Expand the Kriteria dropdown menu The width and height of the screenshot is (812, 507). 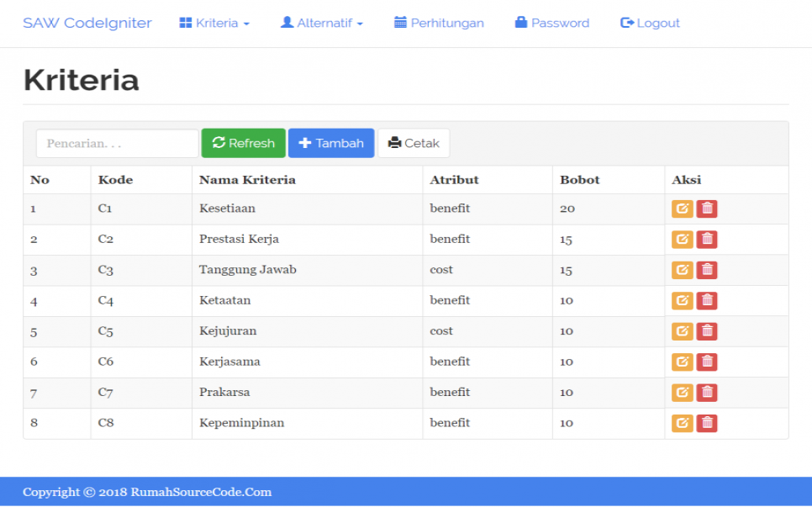click(214, 24)
